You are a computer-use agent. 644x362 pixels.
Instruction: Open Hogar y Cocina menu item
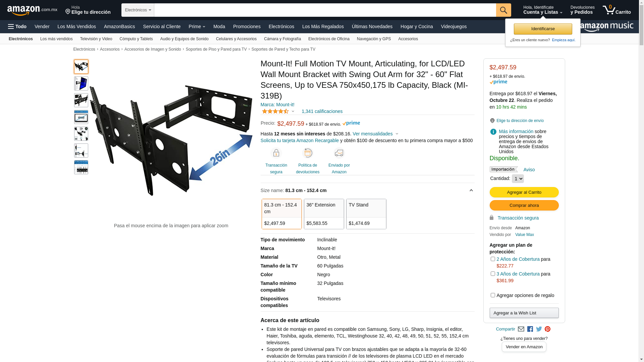(417, 26)
